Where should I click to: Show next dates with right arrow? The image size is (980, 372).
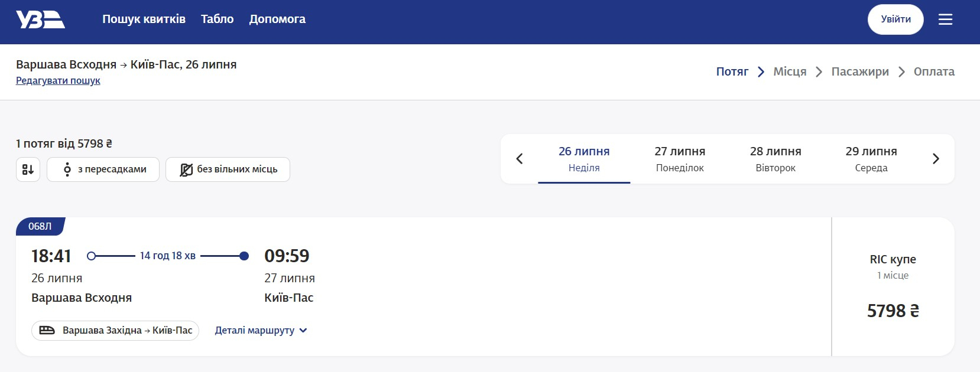click(936, 159)
